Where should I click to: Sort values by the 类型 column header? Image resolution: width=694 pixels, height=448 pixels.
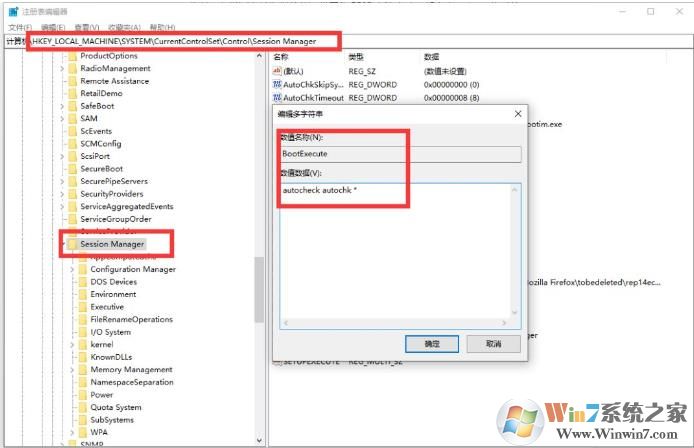356,57
